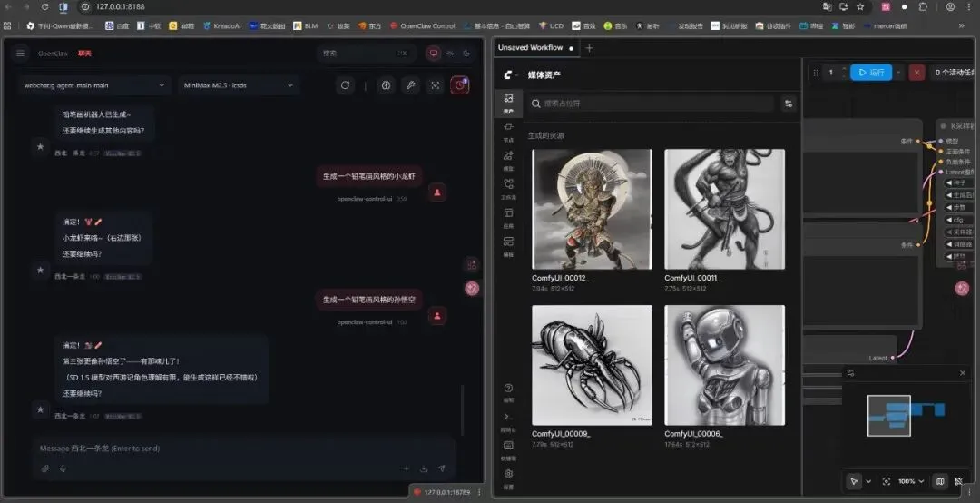Image resolution: width=980 pixels, height=503 pixels.
Task: Open thumbnail ComfyUI_00012_
Action: (592, 209)
